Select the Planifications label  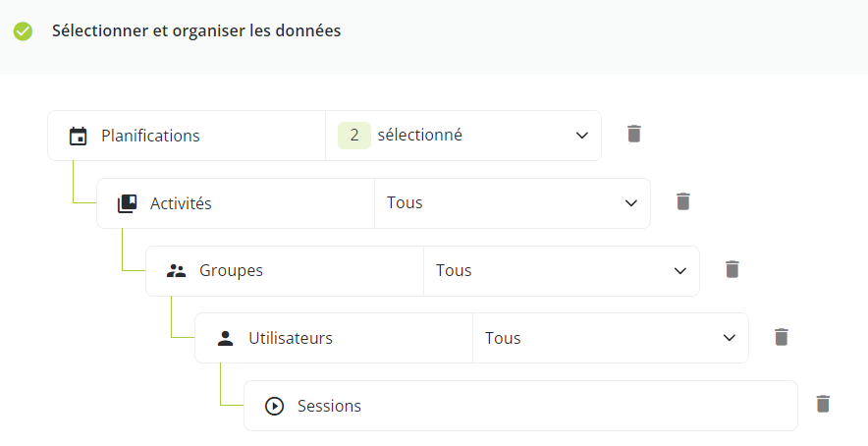point(150,136)
